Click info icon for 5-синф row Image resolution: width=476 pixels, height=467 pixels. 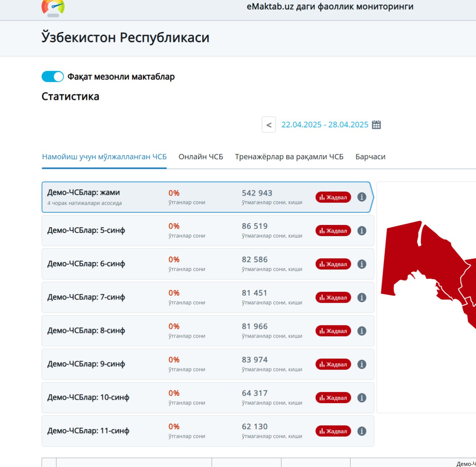pyautogui.click(x=362, y=231)
